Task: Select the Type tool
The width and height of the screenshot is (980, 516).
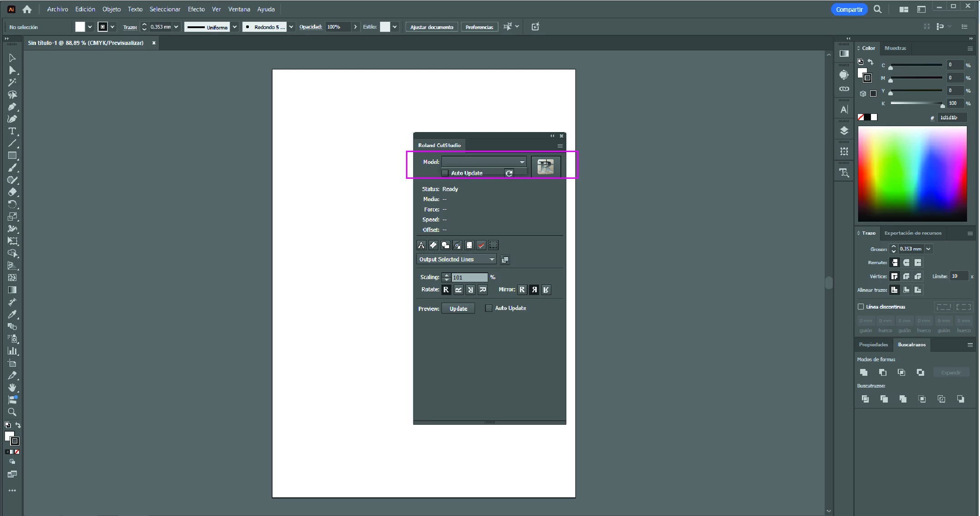Action: click(x=12, y=131)
